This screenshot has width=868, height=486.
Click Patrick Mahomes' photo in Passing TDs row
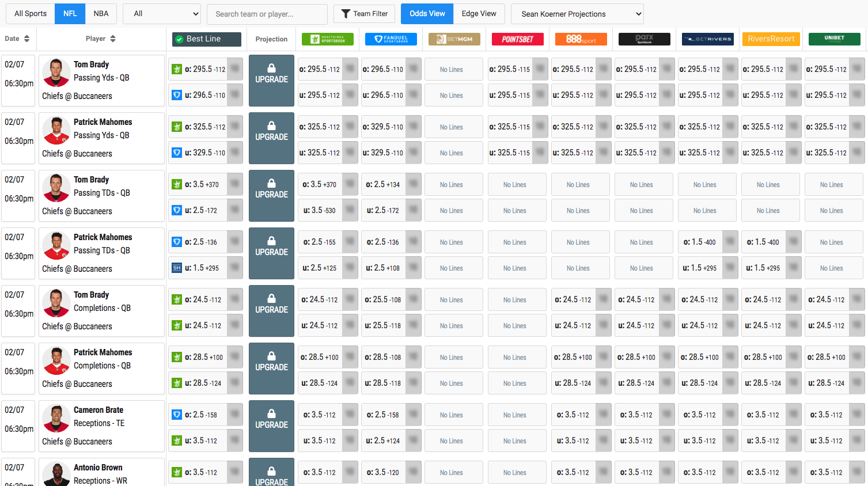[56, 245]
